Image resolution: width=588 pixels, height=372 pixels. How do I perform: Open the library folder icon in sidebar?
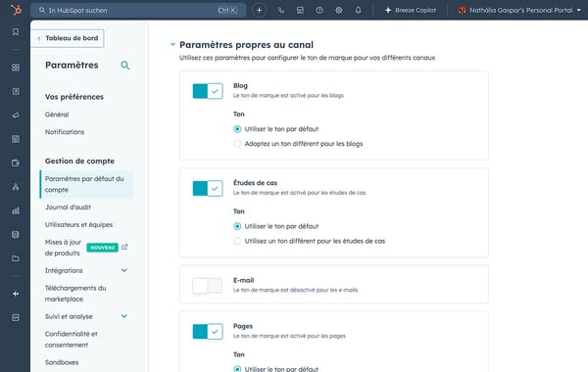(16, 258)
